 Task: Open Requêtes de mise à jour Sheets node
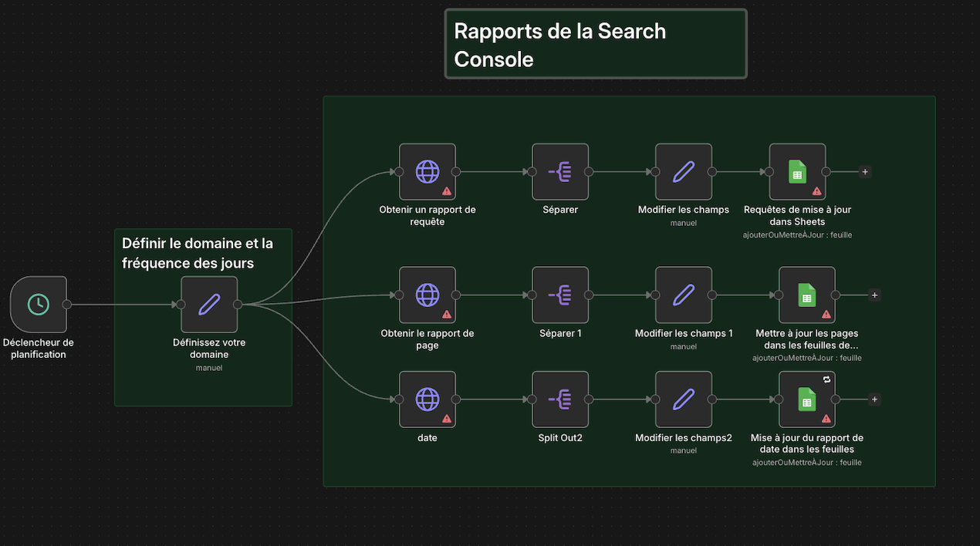(x=797, y=172)
